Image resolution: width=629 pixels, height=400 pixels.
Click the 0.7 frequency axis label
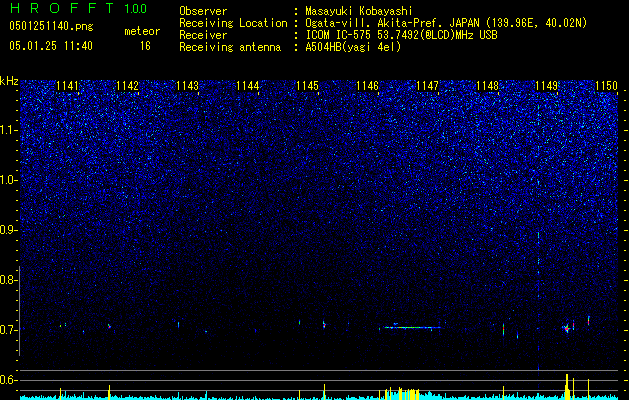[9, 330]
